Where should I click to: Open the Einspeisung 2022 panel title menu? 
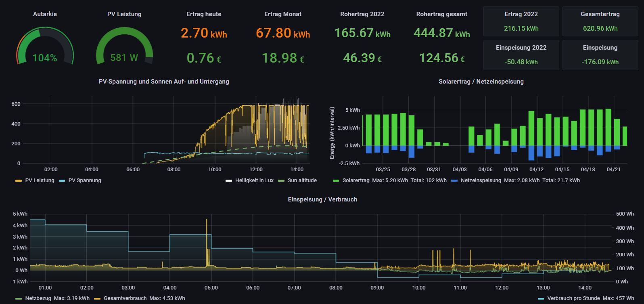click(x=521, y=48)
